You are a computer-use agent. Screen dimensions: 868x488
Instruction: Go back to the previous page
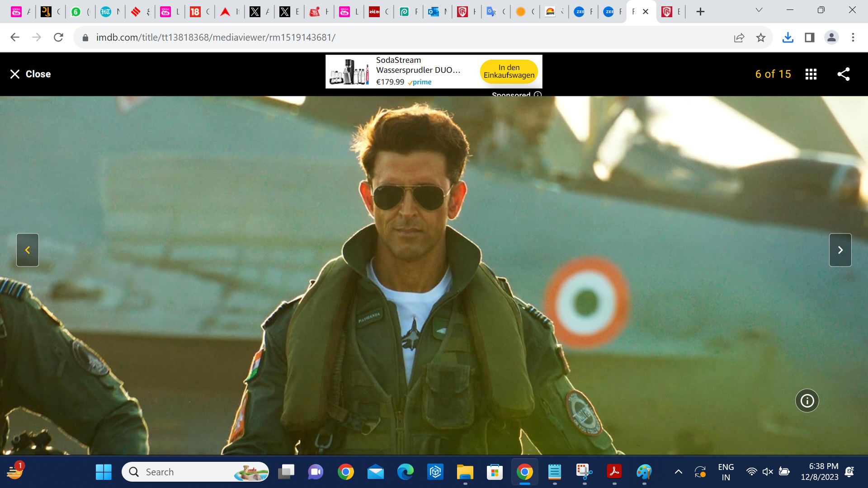click(15, 38)
